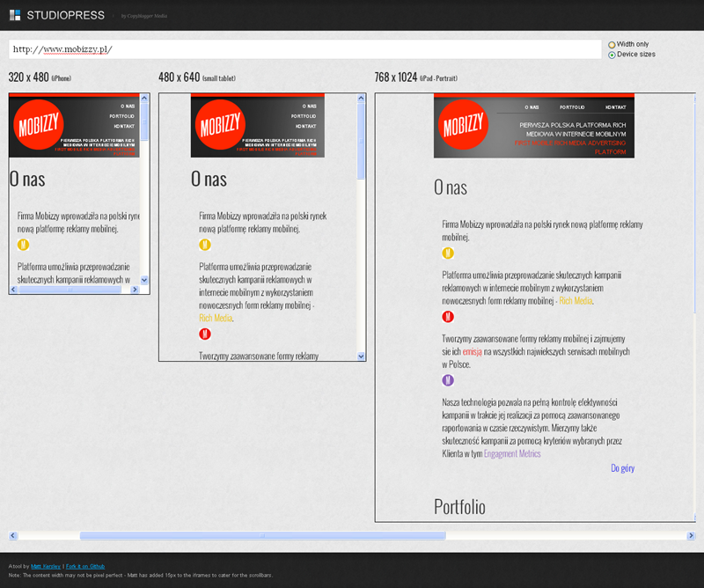Select the 'Width only' radio option
This screenshot has height=588, width=704.
(612, 44)
